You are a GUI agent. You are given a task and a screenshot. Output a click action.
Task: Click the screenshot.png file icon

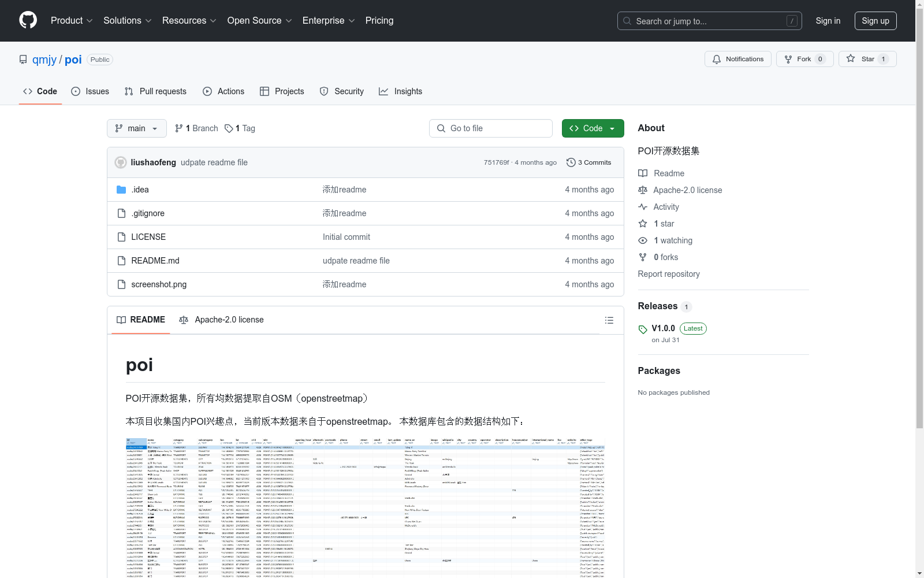pyautogui.click(x=121, y=284)
